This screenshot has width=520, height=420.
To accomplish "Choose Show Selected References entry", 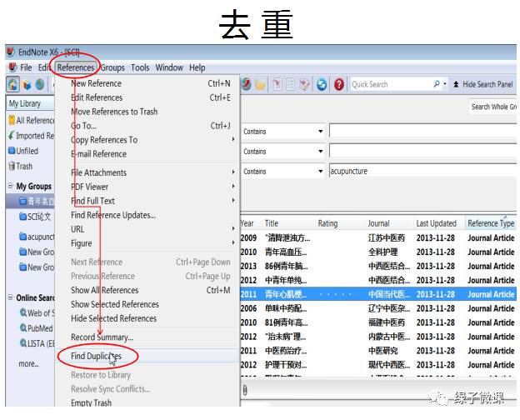I will (x=147, y=304).
